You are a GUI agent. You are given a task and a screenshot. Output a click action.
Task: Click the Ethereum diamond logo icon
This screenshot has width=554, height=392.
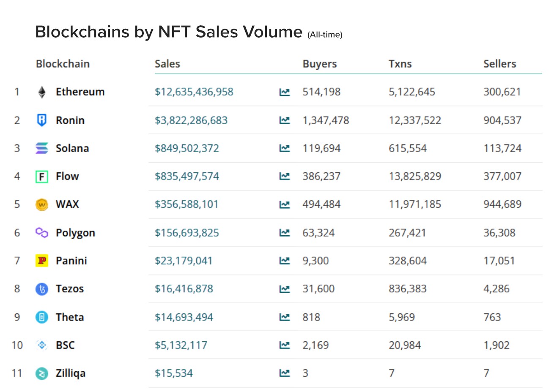[41, 92]
